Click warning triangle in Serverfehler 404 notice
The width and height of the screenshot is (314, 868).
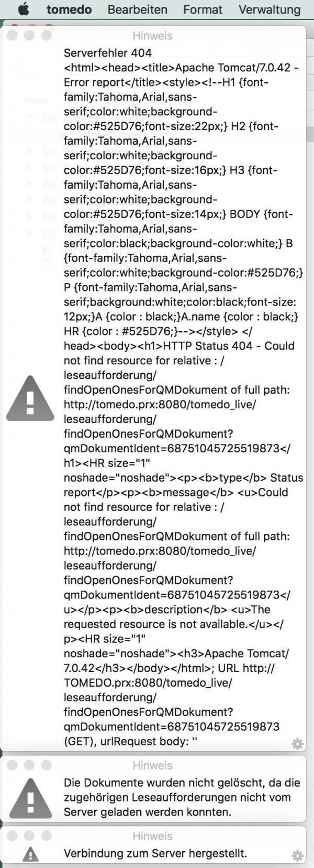30,398
